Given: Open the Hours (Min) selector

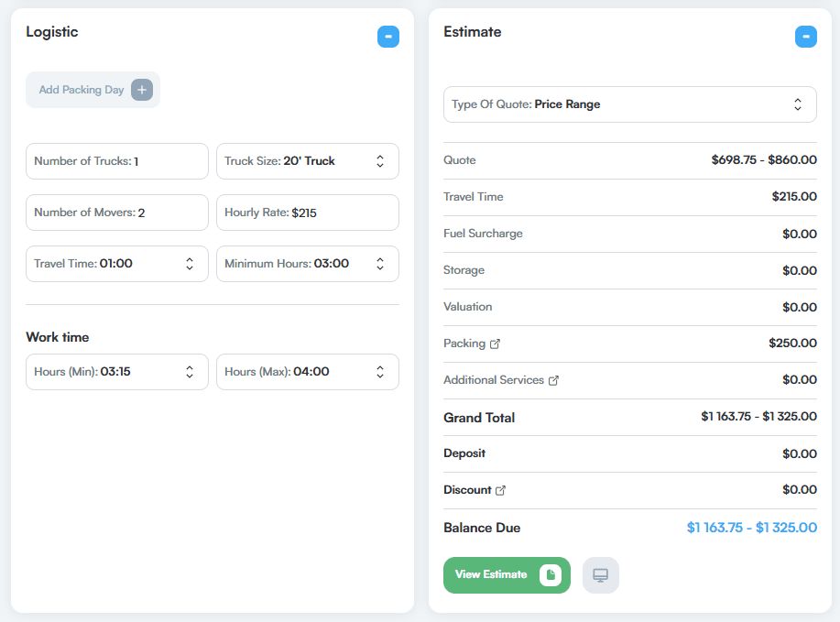Looking at the screenshot, I should [190, 372].
